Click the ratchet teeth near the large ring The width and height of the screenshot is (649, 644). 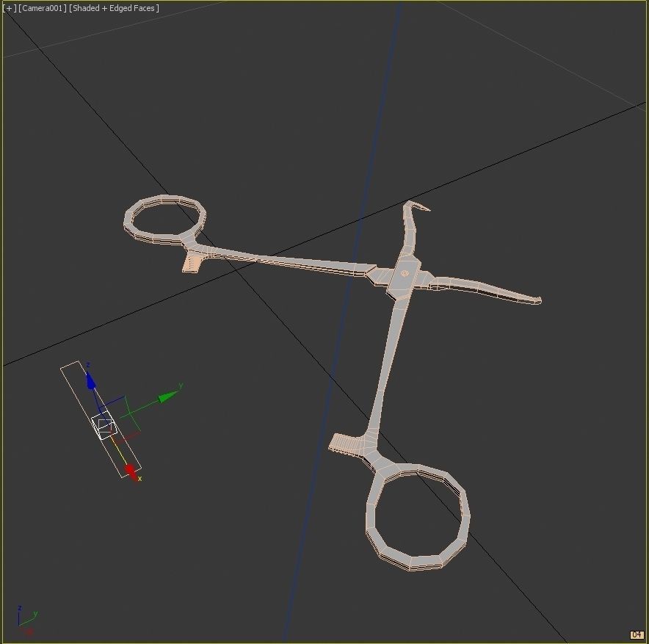[x=345, y=444]
